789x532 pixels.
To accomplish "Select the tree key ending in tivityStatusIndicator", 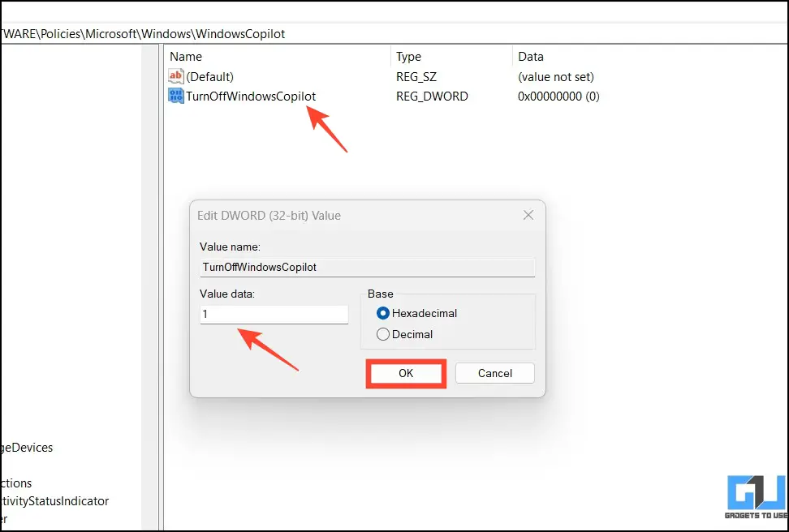I will pyautogui.click(x=54, y=501).
